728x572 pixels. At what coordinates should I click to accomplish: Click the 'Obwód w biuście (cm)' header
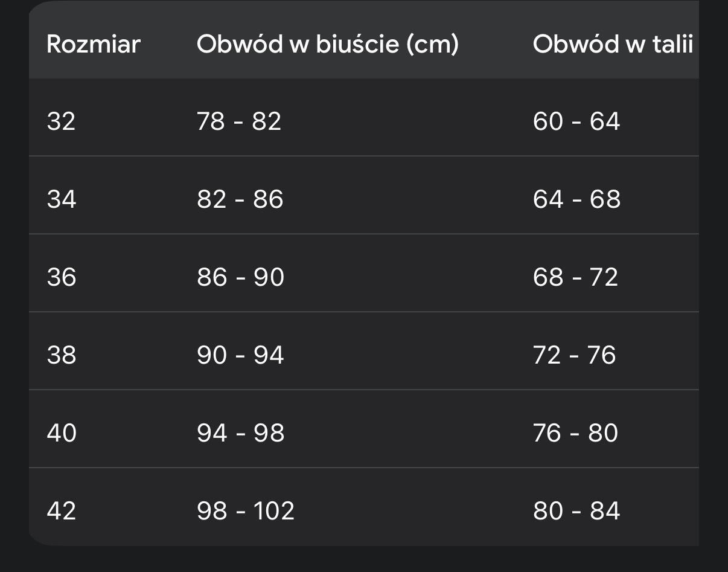tap(327, 45)
